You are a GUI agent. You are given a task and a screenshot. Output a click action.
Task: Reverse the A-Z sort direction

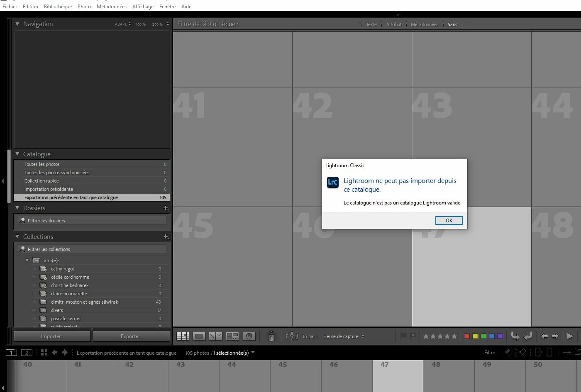coord(292,336)
